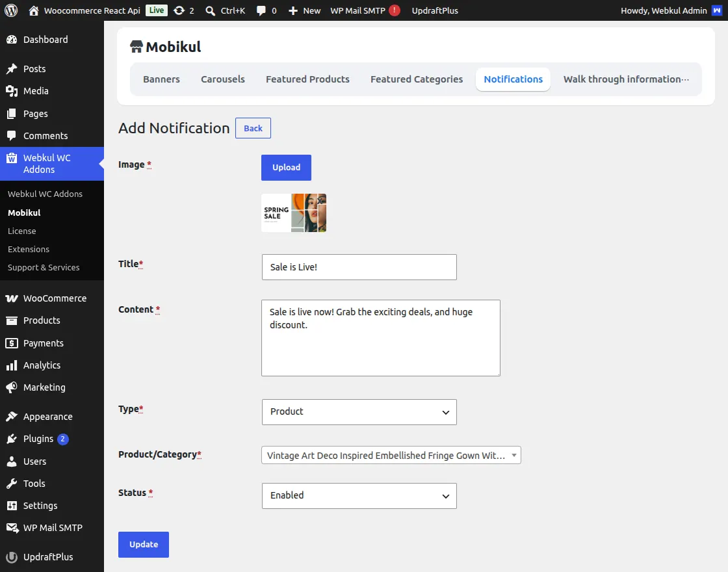Viewport: 728px width, 572px height.
Task: Open the Extensions submenu link
Action: pos(29,250)
